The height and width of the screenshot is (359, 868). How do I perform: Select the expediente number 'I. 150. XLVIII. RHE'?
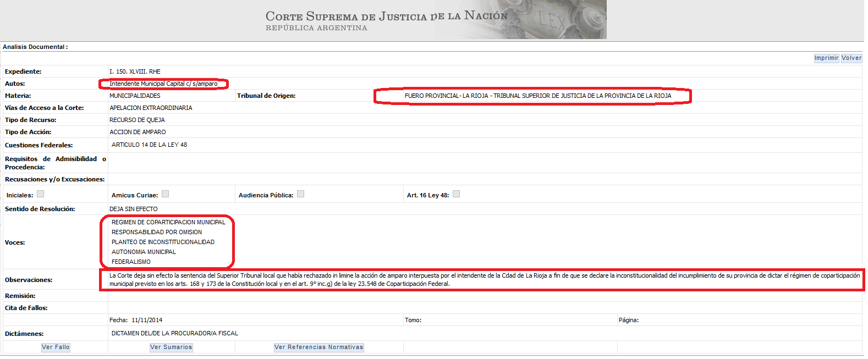click(x=135, y=72)
